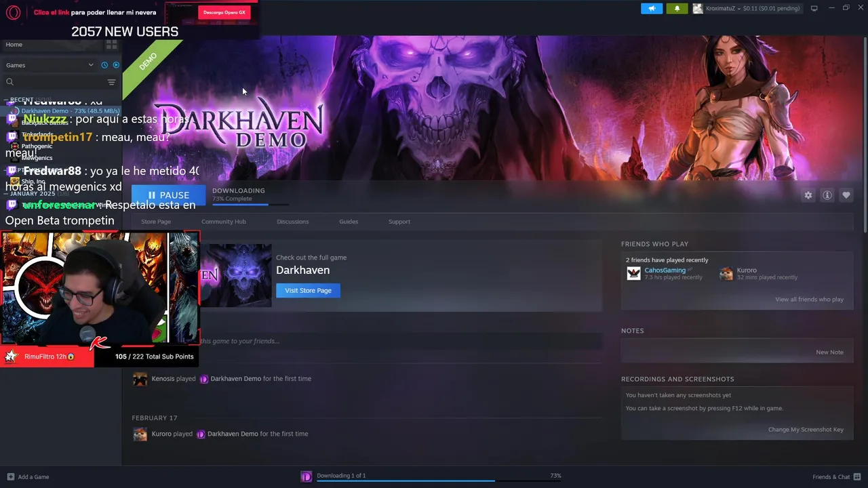The width and height of the screenshot is (868, 488).
Task: Create a New Note
Action: click(x=829, y=352)
